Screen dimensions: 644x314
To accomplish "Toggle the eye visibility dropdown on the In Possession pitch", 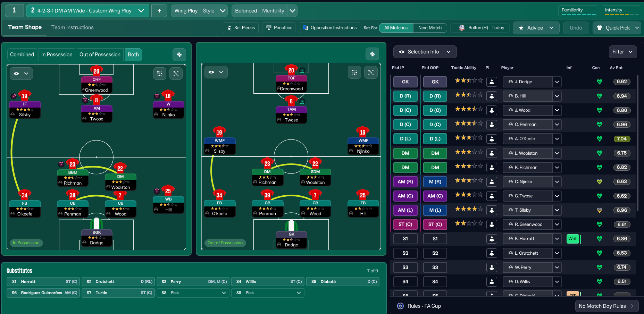I will pyautogui.click(x=21, y=74).
